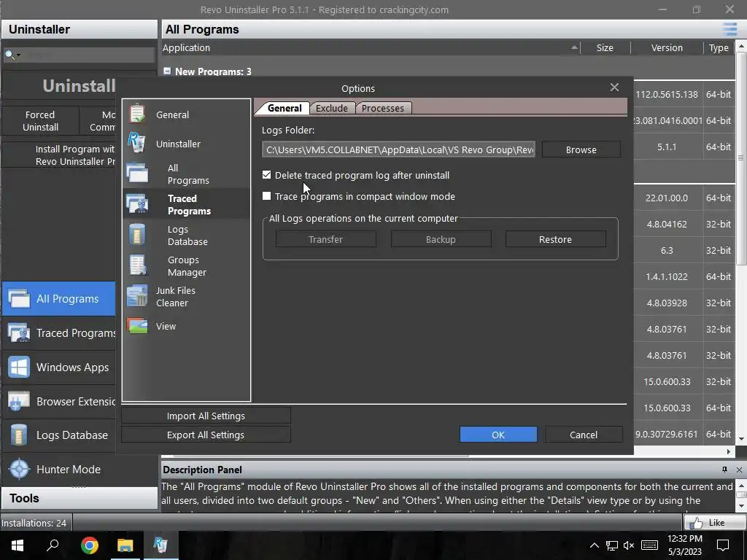The image size is (747, 560).
Task: Click Installations: 24 status text
Action: coord(34,523)
